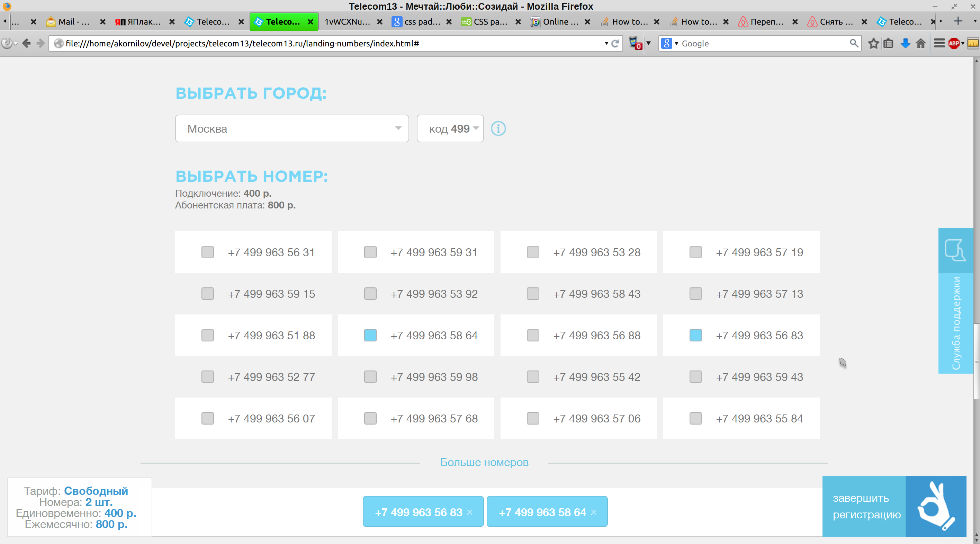The height and width of the screenshot is (544, 980).
Task: Close the Mail tab
Action: click(x=103, y=22)
